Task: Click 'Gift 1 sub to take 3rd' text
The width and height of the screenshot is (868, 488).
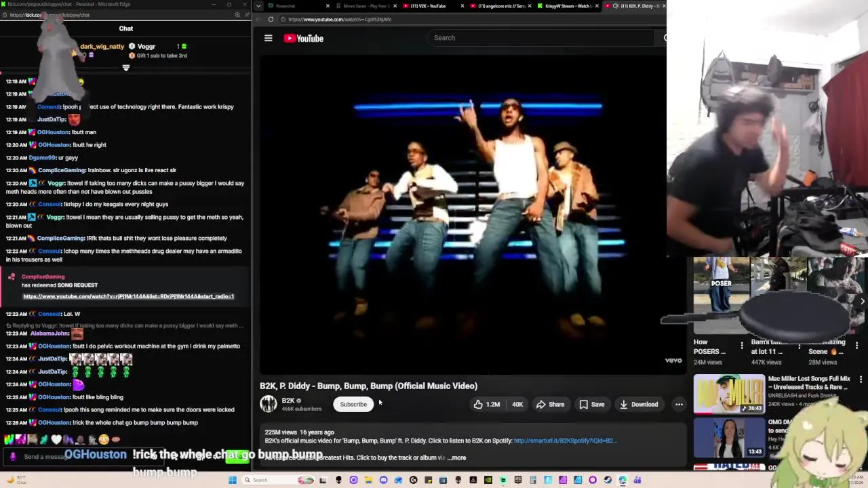Action: click(161, 56)
